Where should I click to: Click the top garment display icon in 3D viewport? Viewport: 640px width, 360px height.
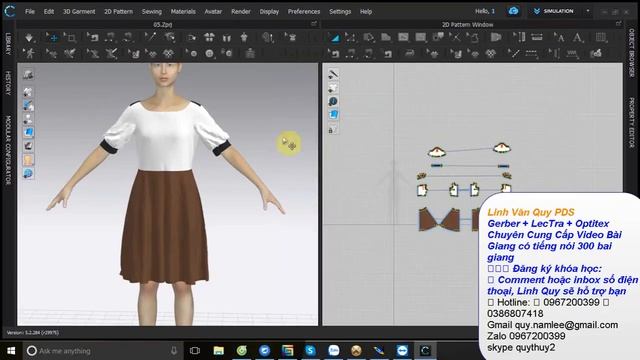click(x=28, y=74)
